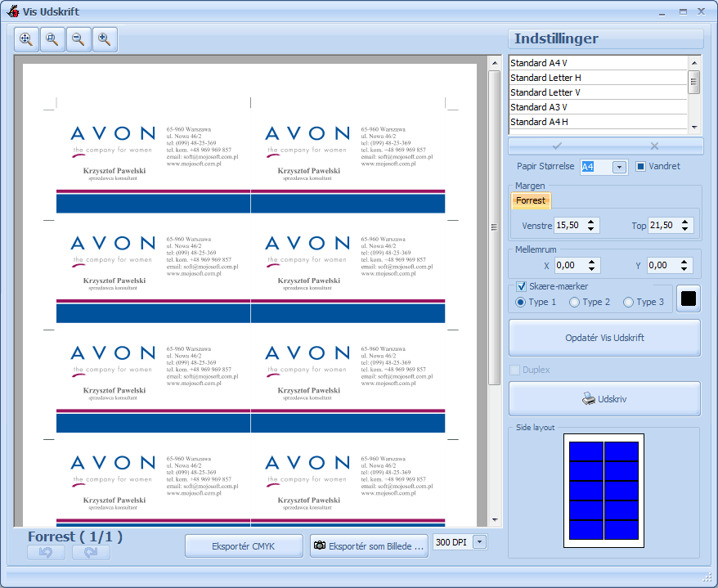The image size is (718, 588).
Task: Click the preview scrollbar down arrow
Action: click(x=495, y=520)
